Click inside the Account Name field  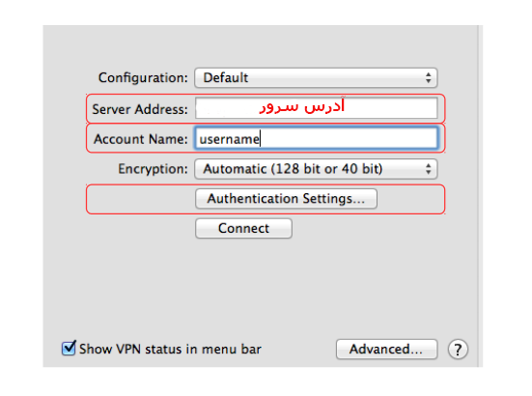coord(317,138)
